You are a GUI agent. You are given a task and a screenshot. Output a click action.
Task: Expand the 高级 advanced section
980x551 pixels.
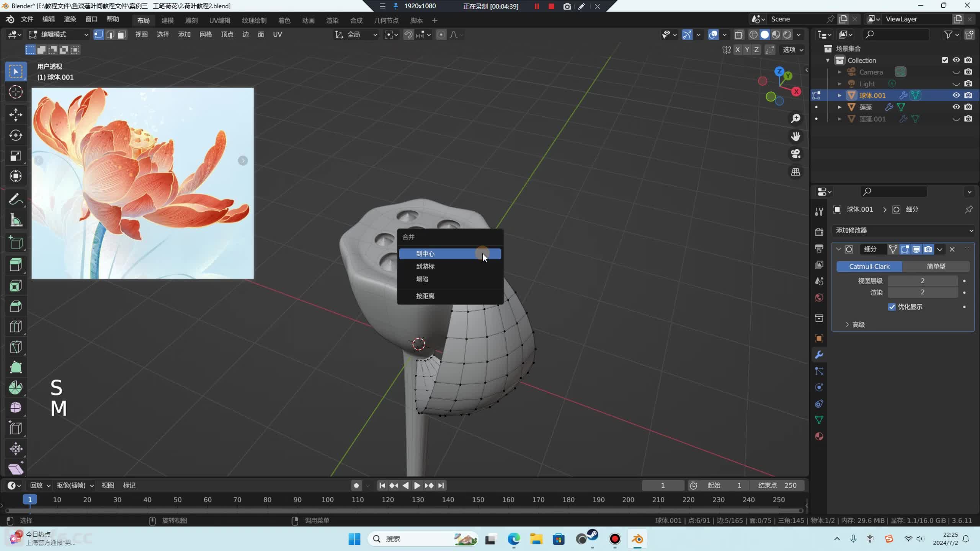point(854,324)
